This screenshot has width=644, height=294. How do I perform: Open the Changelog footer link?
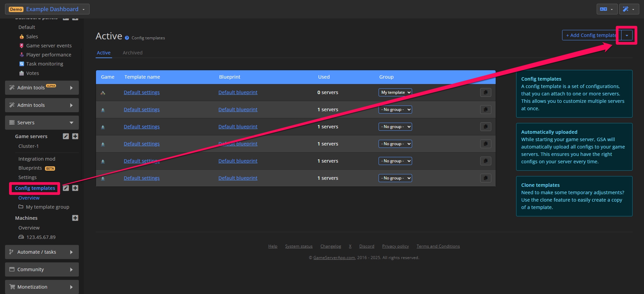(331, 246)
